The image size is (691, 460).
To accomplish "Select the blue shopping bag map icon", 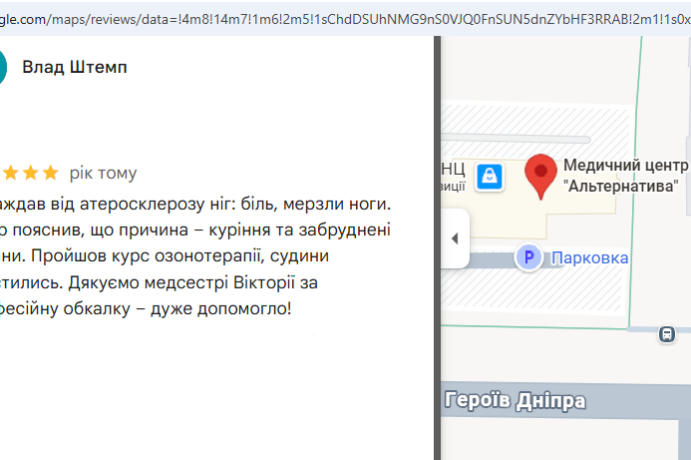I will pyautogui.click(x=490, y=177).
